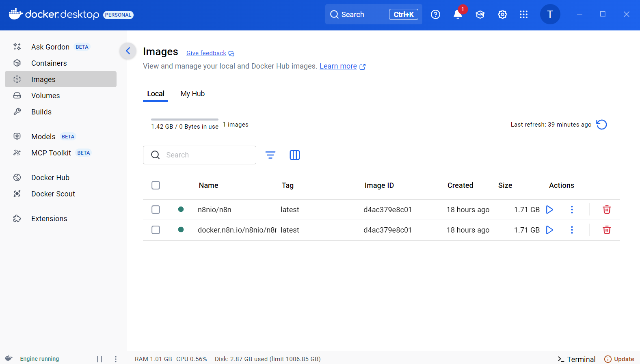Sort by Tag column header

tap(288, 185)
